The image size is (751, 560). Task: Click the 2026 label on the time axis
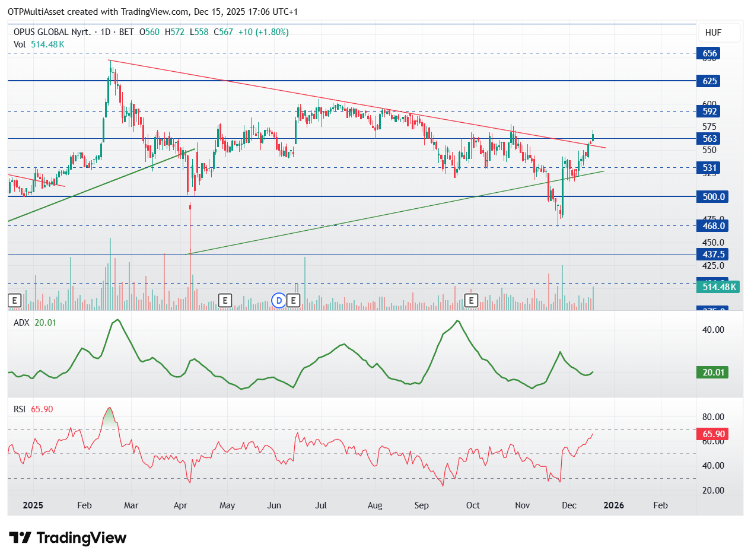click(613, 505)
